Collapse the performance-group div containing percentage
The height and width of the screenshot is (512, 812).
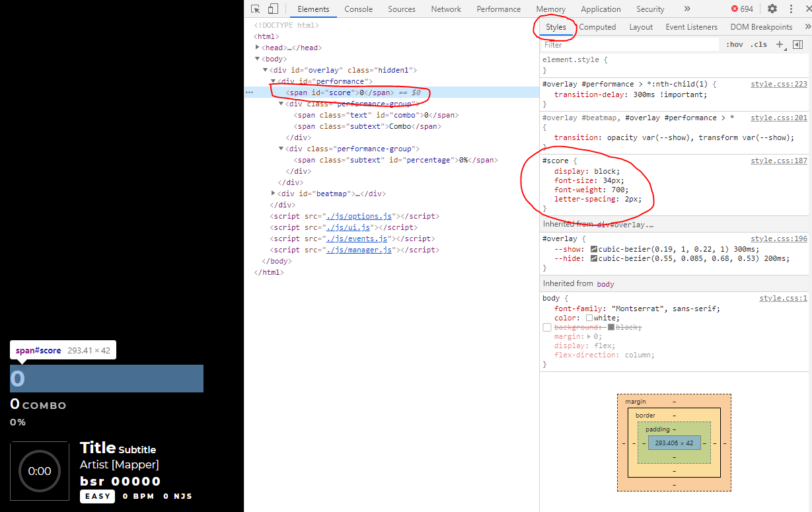[x=281, y=149]
